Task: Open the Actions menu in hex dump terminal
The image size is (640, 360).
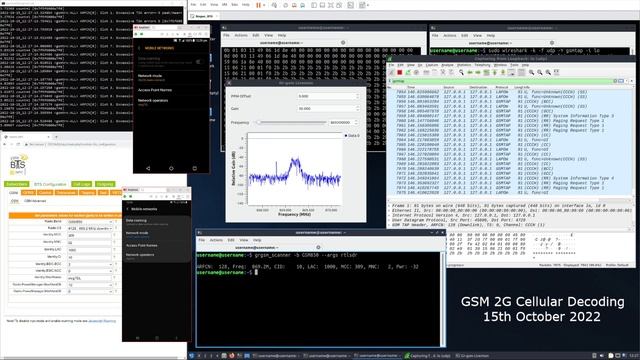Action: (241, 36)
